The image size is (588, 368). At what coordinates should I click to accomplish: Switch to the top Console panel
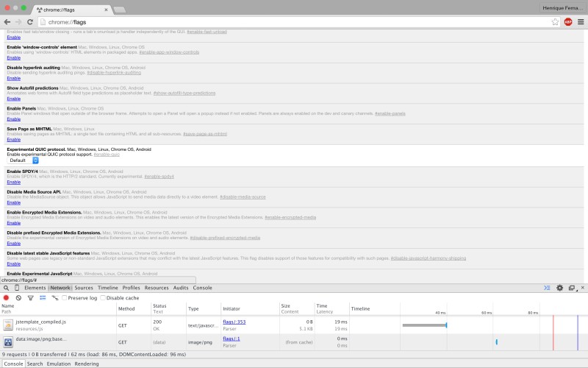(x=203, y=288)
